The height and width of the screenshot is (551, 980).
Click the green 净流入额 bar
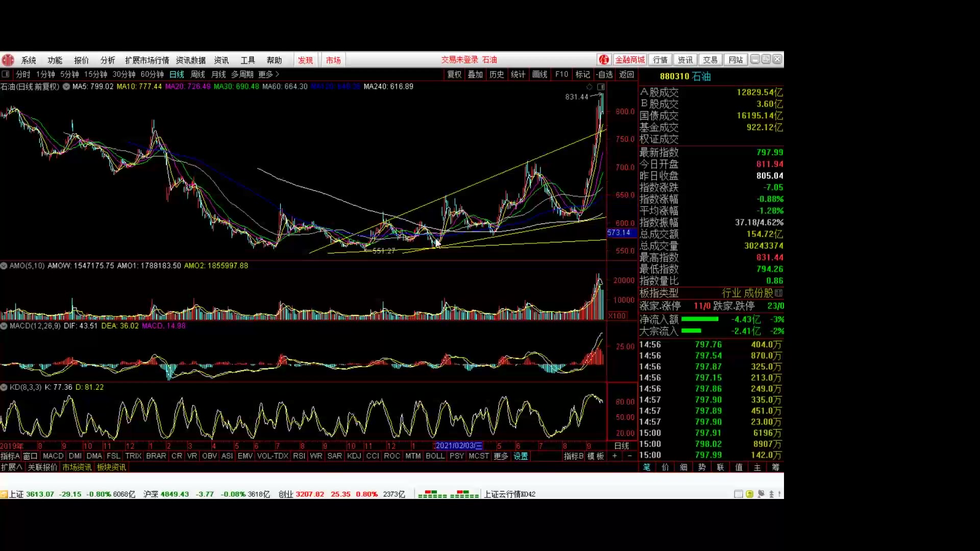700,319
